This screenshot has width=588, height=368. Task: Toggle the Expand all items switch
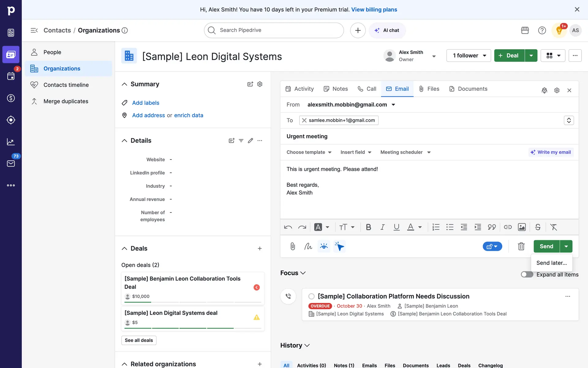(527, 274)
